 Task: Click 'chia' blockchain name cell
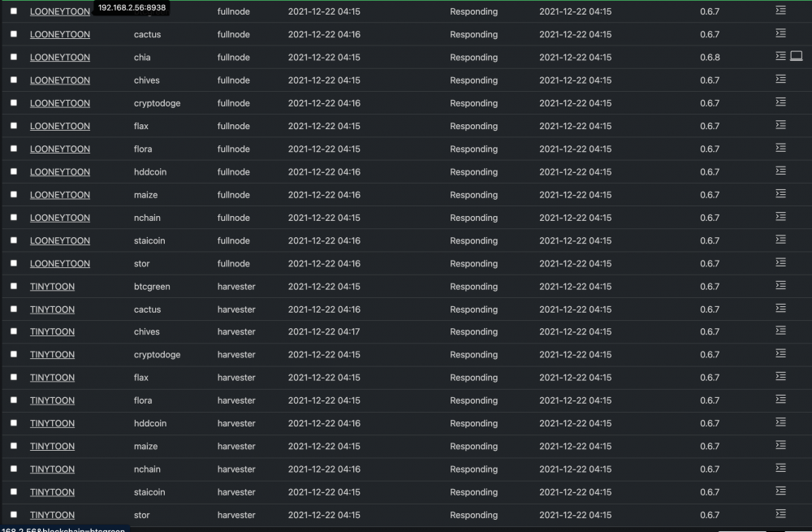[x=142, y=58]
